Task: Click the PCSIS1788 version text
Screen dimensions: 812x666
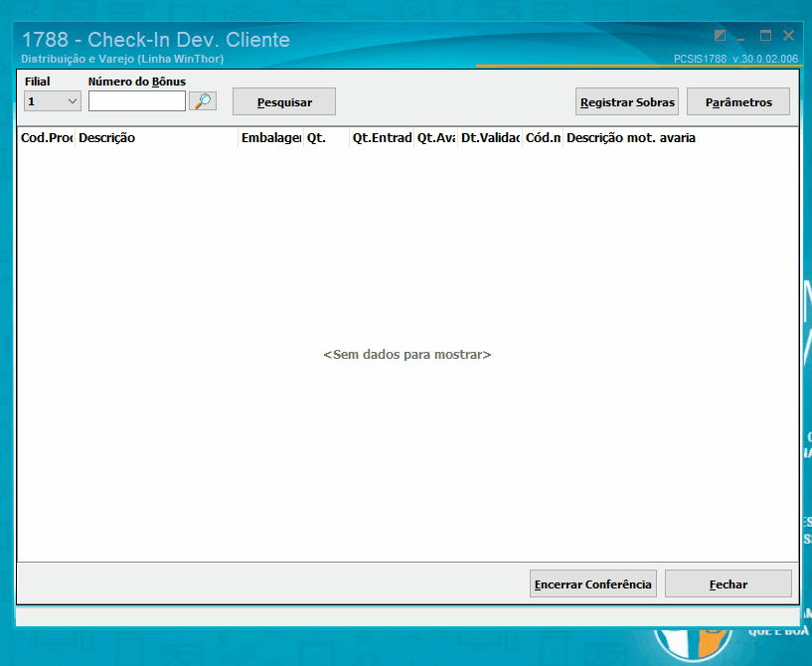Action: (735, 59)
